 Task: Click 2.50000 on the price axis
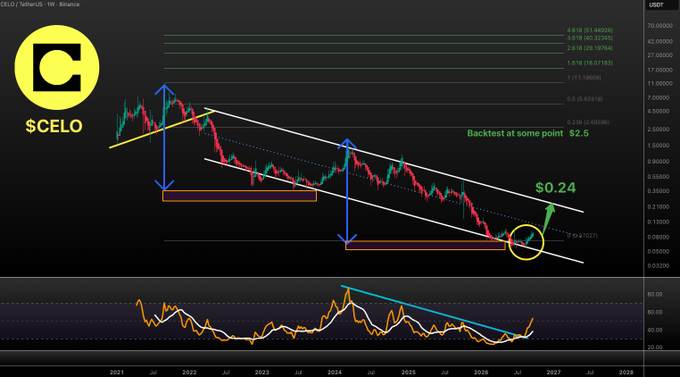[660, 129]
